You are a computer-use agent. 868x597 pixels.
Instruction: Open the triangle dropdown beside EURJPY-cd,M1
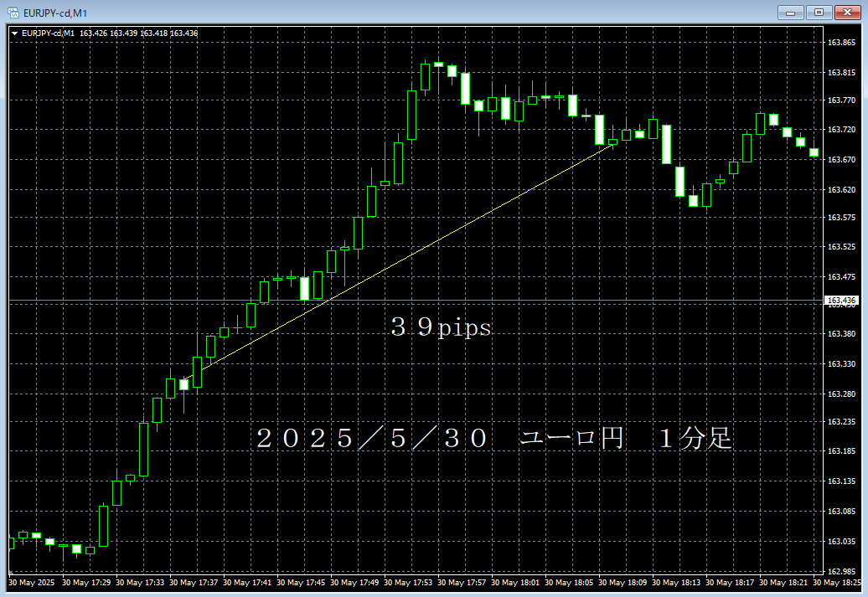[x=14, y=33]
